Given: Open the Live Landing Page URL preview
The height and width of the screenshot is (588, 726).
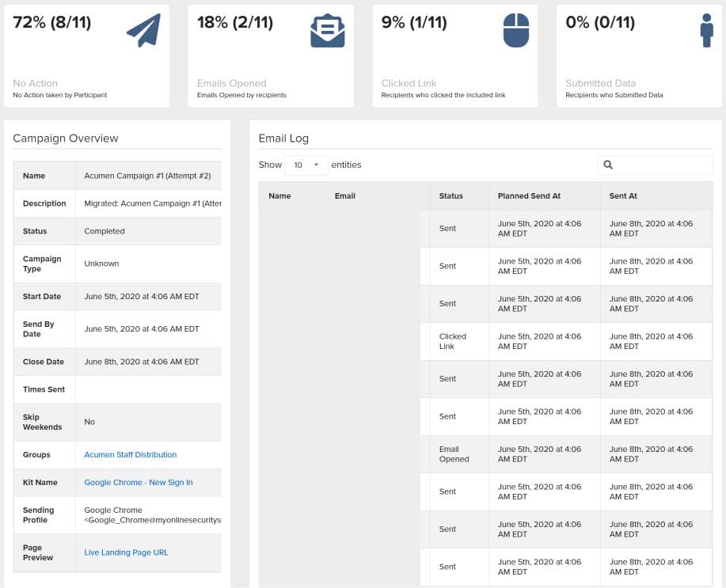Looking at the screenshot, I should pyautogui.click(x=126, y=552).
